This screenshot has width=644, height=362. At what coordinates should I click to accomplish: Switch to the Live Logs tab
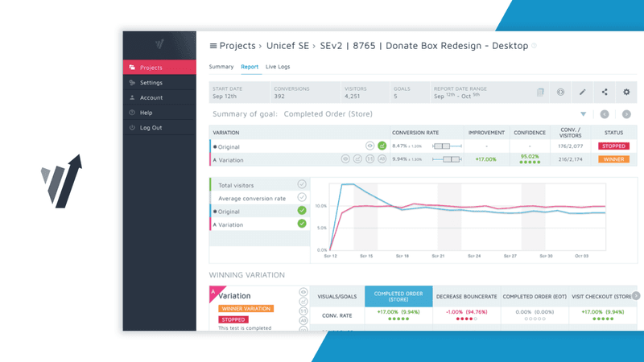tap(278, 67)
